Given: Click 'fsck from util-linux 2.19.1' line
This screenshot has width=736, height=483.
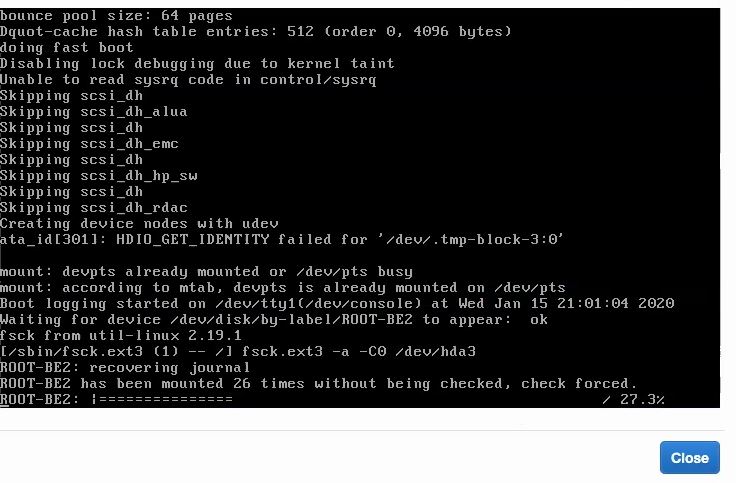Looking at the screenshot, I should 121,335.
